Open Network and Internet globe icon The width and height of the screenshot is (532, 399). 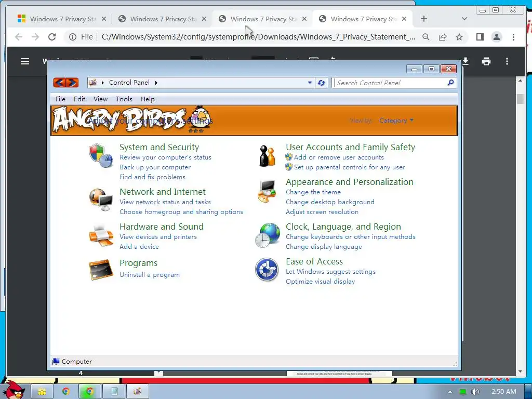pos(101,200)
